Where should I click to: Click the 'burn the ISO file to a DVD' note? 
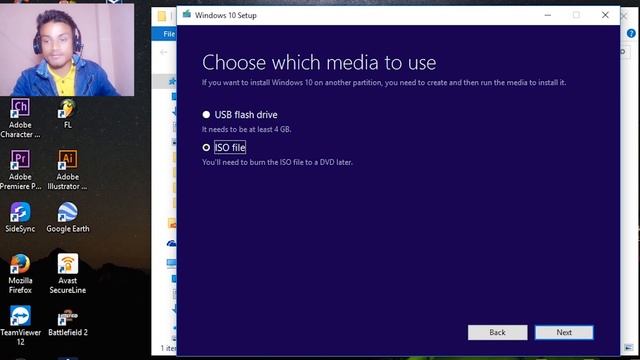(x=277, y=162)
